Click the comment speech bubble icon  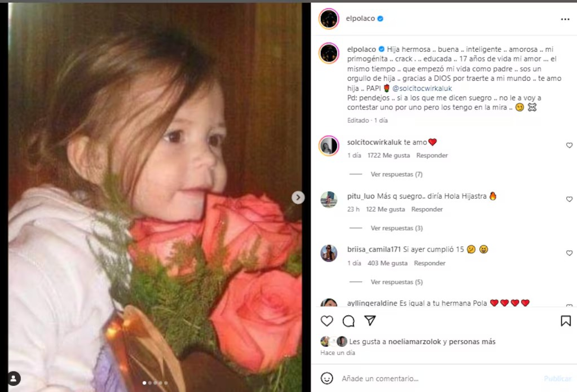coord(349,321)
